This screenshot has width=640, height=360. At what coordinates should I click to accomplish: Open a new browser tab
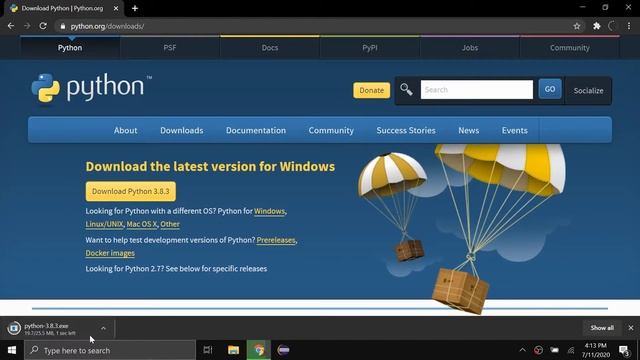click(135, 8)
